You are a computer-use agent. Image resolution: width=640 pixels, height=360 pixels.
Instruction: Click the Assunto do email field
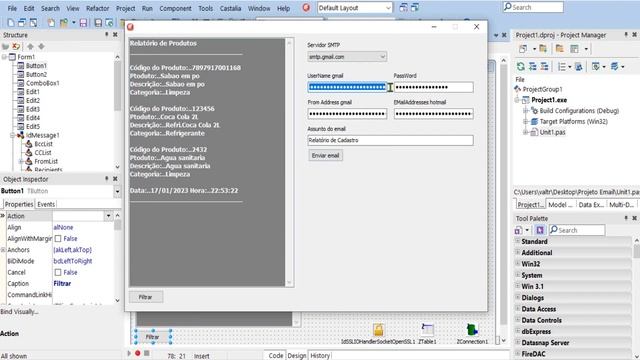coord(390,140)
